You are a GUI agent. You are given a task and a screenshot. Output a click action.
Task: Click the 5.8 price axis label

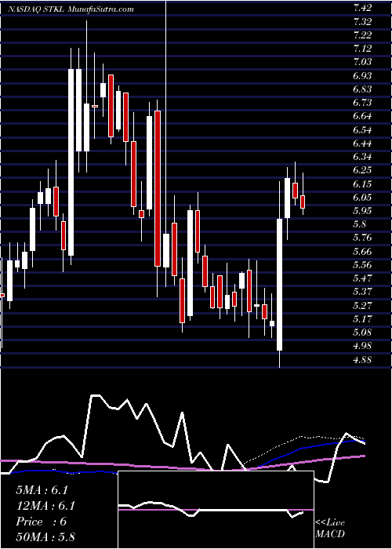click(x=360, y=224)
